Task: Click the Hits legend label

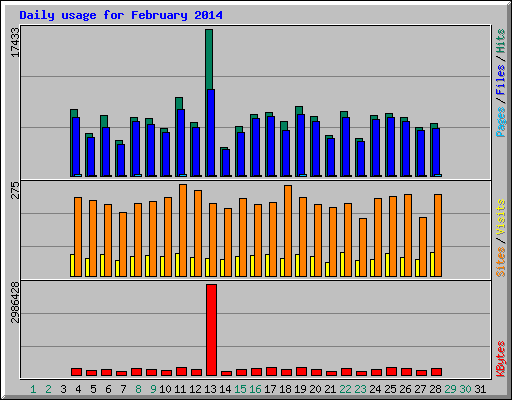Action: point(500,41)
